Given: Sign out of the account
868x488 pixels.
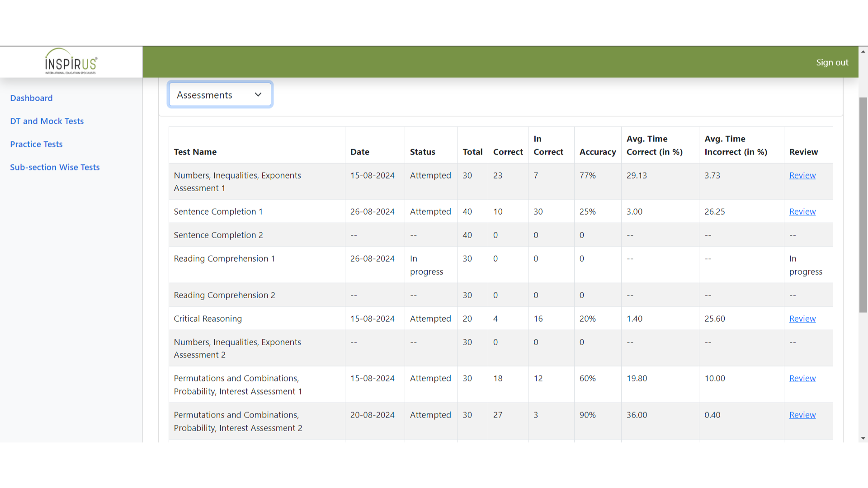Looking at the screenshot, I should [x=832, y=62].
